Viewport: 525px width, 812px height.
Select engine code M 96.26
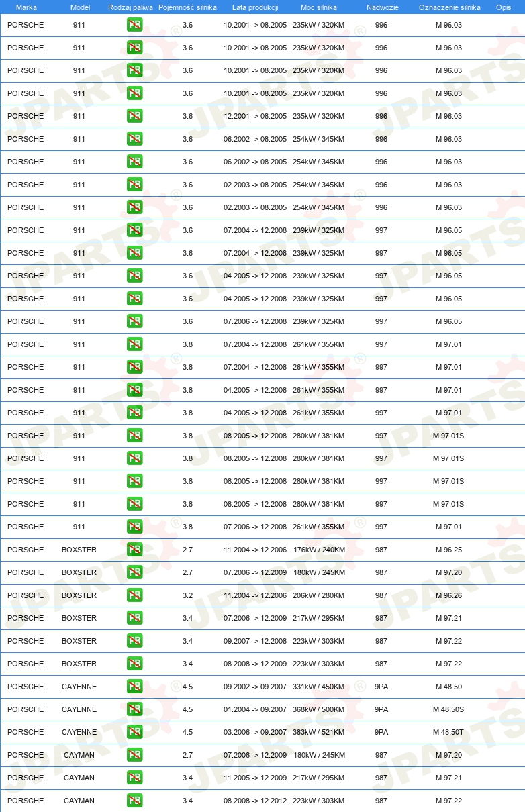pos(448,595)
